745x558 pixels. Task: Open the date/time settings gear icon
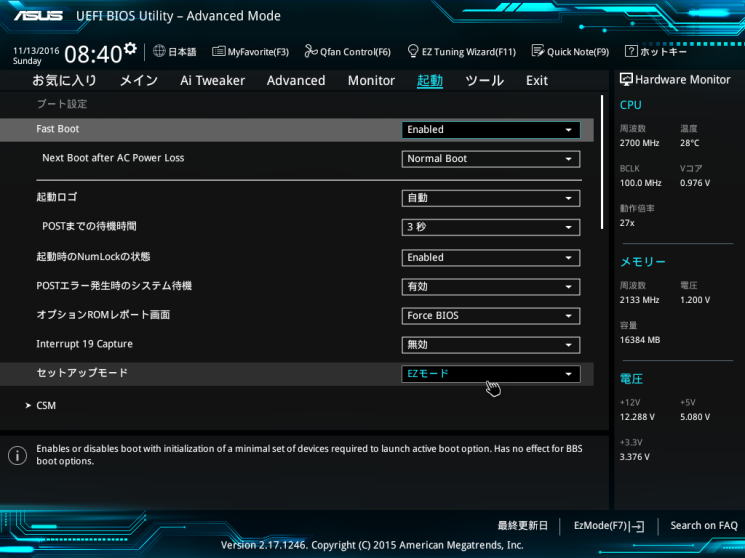click(130, 48)
